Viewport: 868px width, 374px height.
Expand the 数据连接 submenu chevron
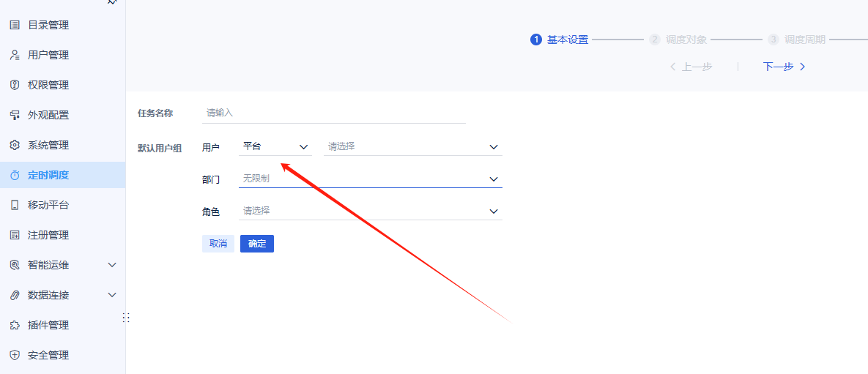[112, 295]
